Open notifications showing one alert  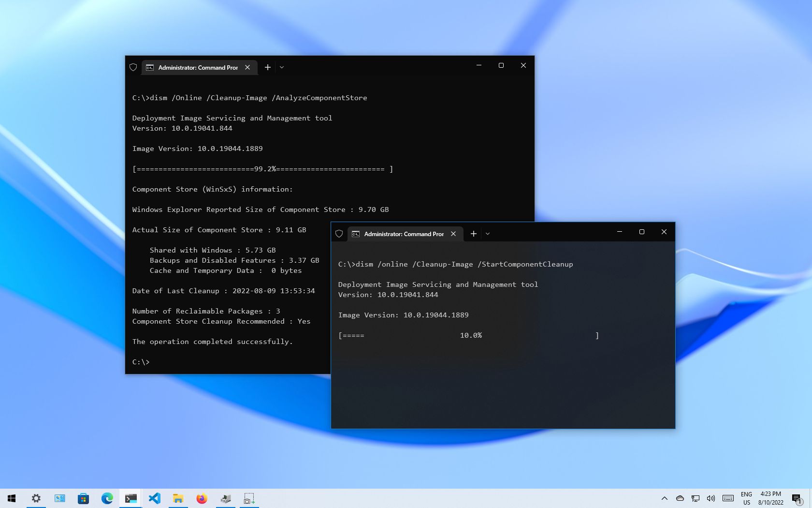point(797,498)
